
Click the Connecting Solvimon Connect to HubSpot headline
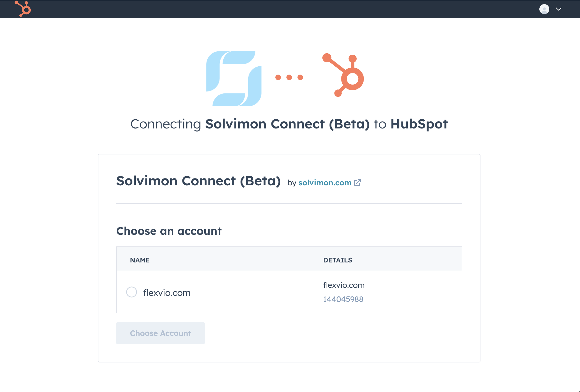pyautogui.click(x=289, y=124)
